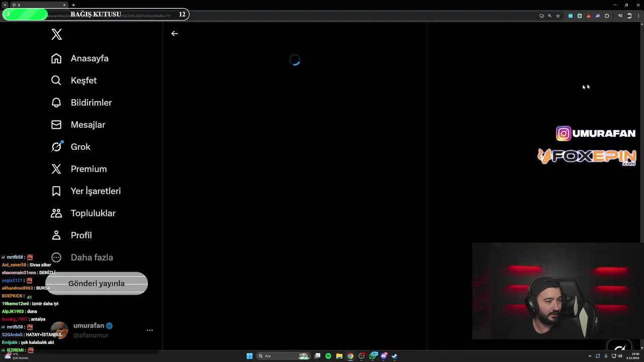Click bookmark icon beside Yer İşaretleri
The width and height of the screenshot is (644, 362).
click(x=56, y=191)
